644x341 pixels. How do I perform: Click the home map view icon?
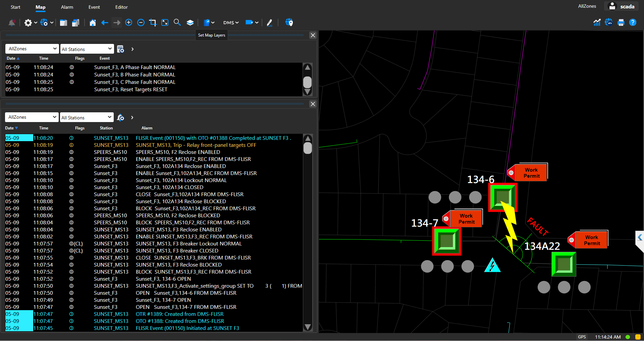coord(93,22)
